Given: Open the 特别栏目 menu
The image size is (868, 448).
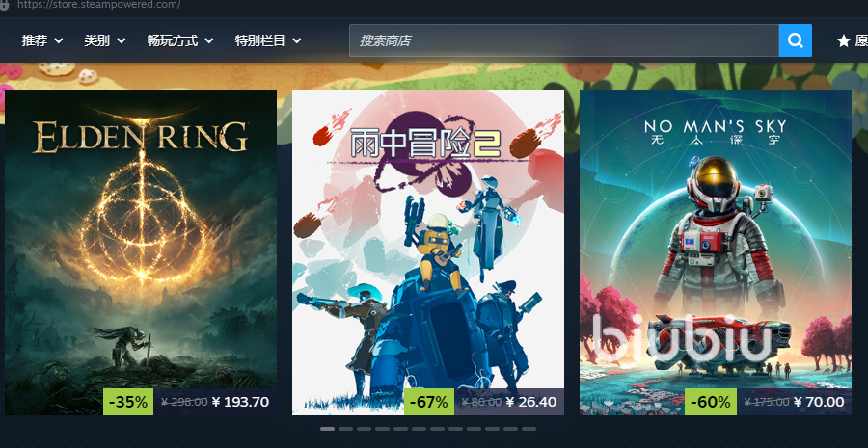Looking at the screenshot, I should point(268,40).
